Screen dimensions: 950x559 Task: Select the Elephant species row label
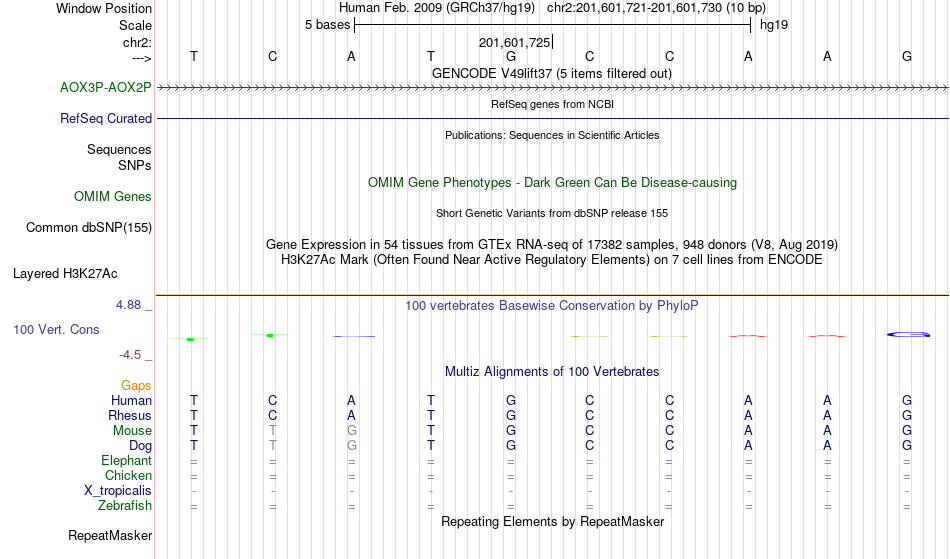tap(126, 460)
